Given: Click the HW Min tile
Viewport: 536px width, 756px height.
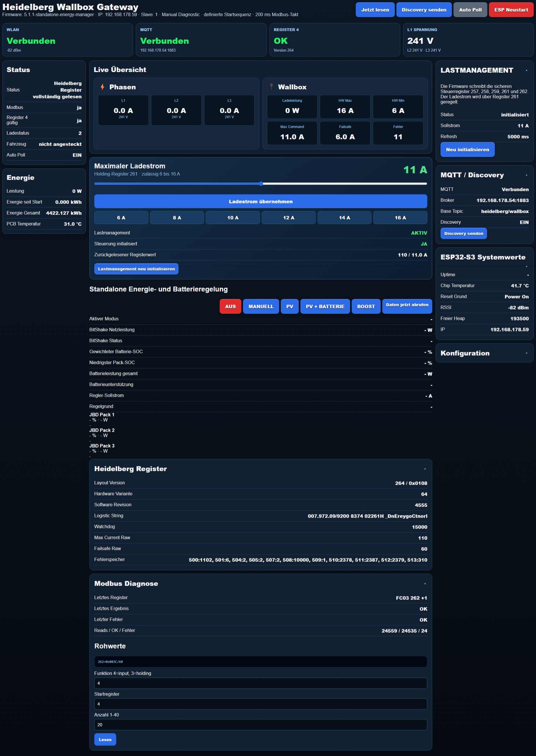Looking at the screenshot, I should (398, 107).
